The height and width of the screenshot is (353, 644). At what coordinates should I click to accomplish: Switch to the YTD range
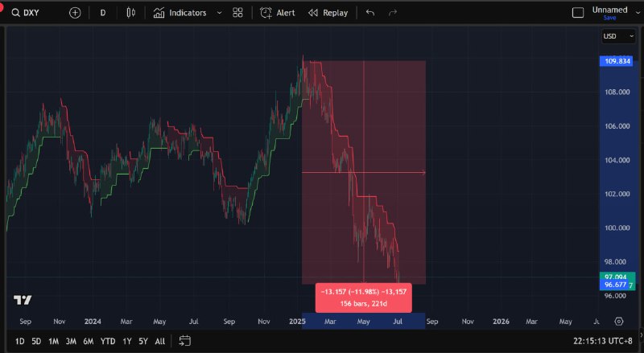pyautogui.click(x=107, y=341)
